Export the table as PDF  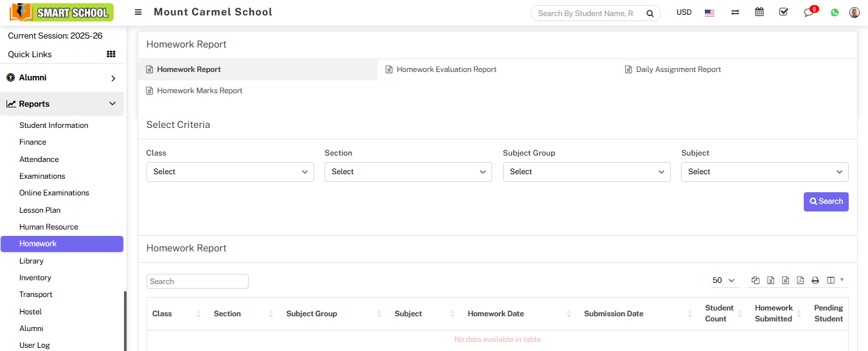point(801,280)
